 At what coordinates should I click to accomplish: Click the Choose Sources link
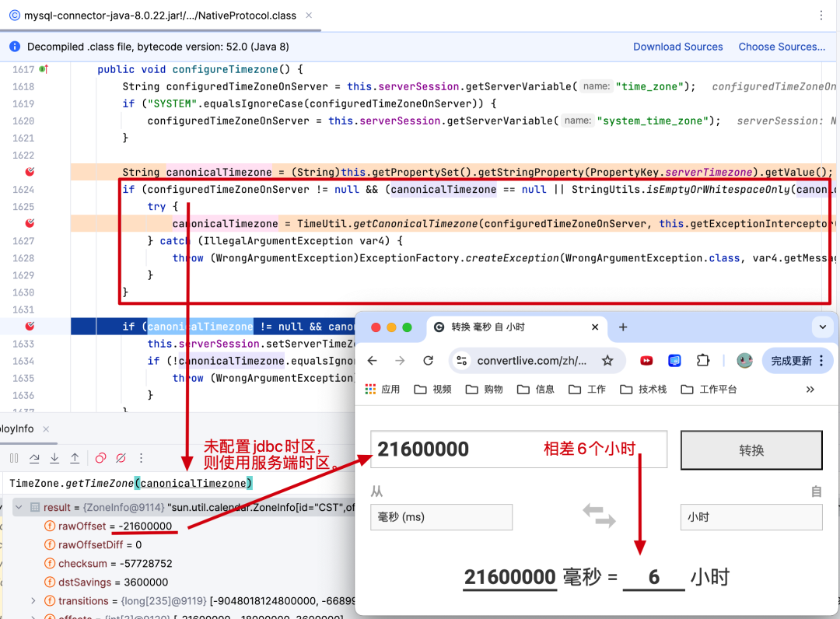click(782, 47)
